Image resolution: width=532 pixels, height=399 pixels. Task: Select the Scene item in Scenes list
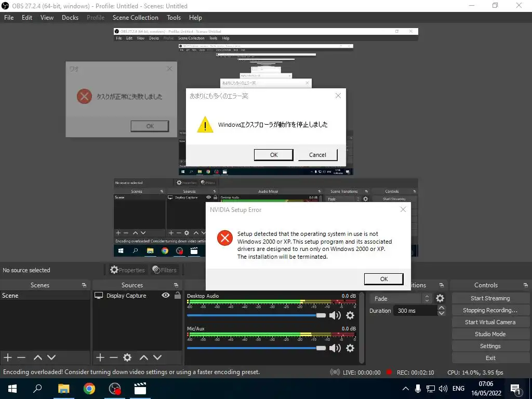(45, 296)
